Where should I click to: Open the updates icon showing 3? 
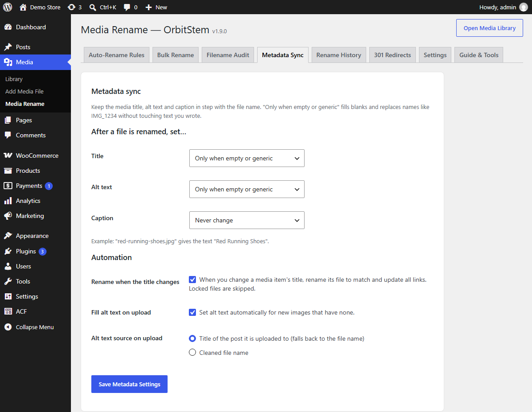(x=71, y=7)
